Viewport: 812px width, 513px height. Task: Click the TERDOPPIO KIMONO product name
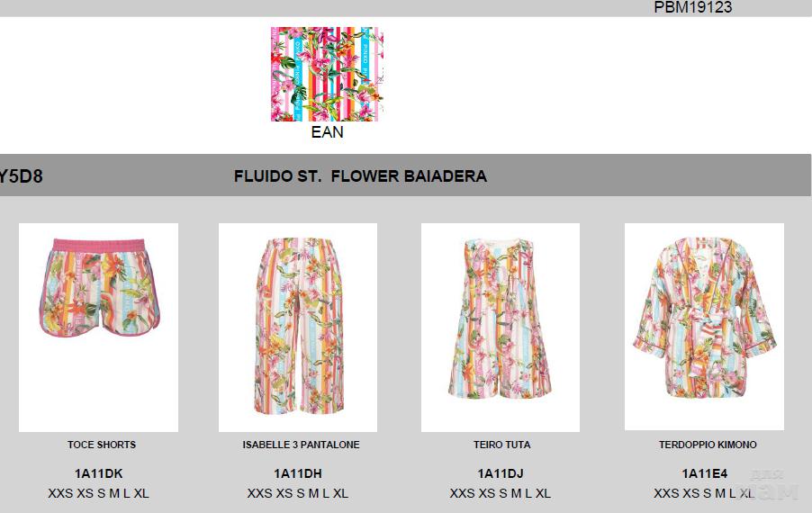708,445
